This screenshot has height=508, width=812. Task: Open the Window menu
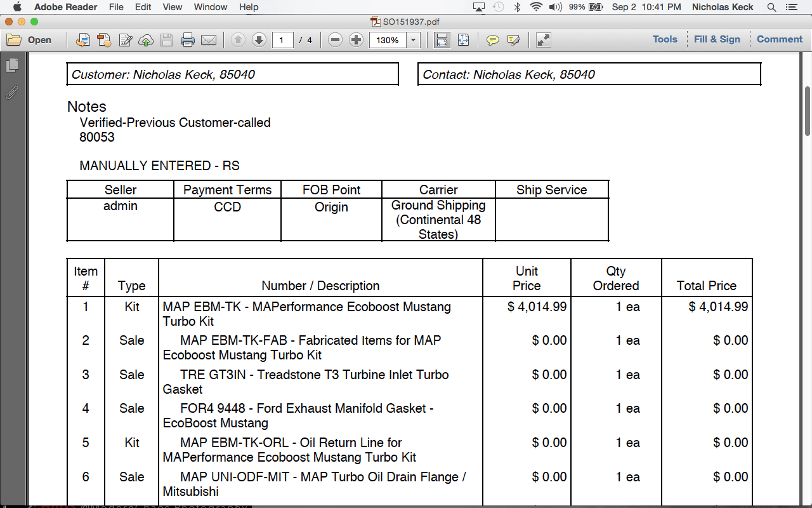click(x=211, y=7)
